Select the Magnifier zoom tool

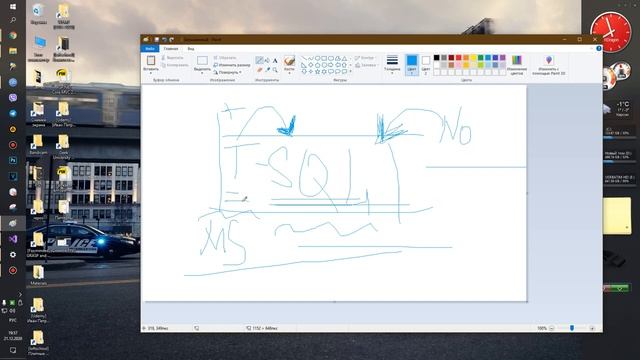point(275,70)
